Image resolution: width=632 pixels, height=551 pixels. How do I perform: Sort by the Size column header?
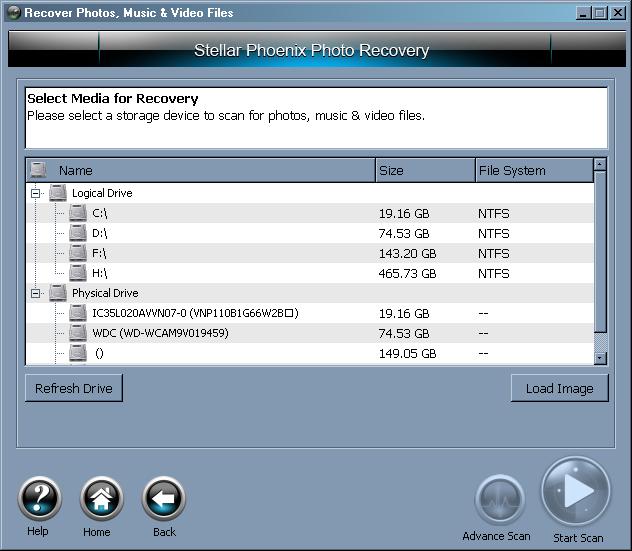[x=426, y=170]
